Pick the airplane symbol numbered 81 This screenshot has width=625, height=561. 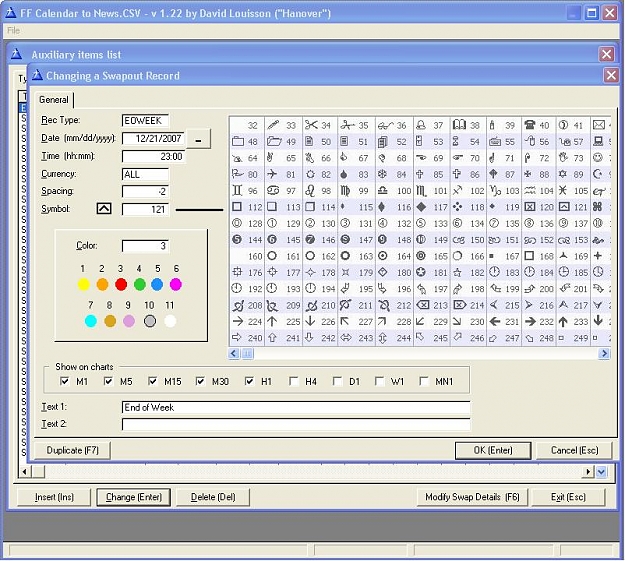click(x=272, y=174)
